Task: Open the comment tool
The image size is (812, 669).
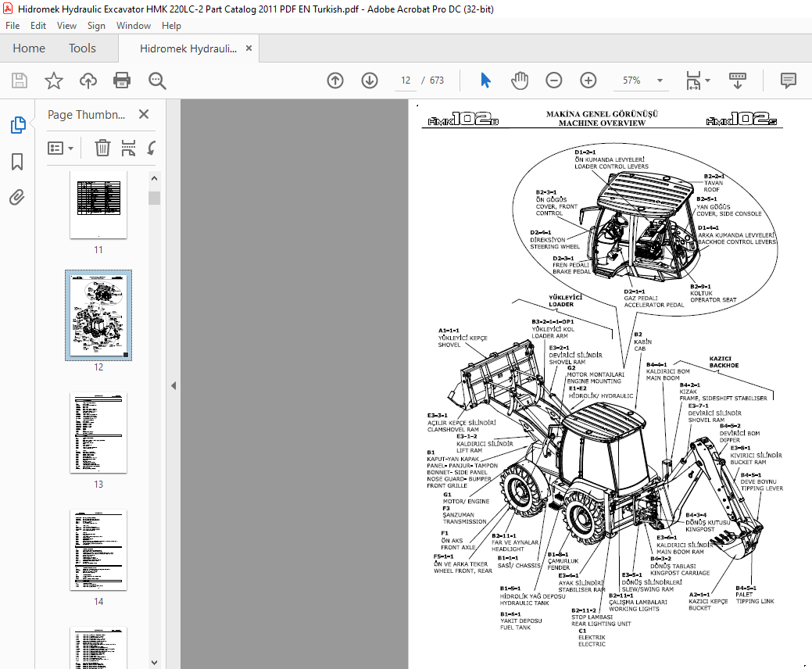Action: [789, 80]
